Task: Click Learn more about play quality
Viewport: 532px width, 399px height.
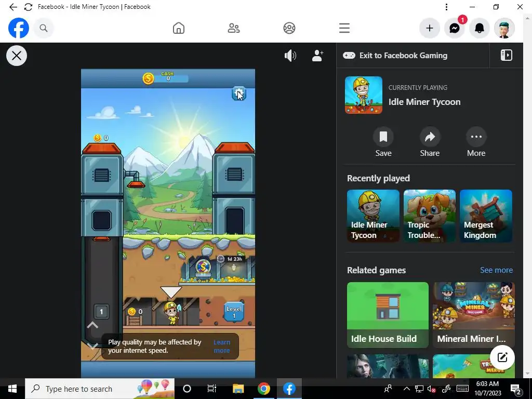Action: coord(222,347)
